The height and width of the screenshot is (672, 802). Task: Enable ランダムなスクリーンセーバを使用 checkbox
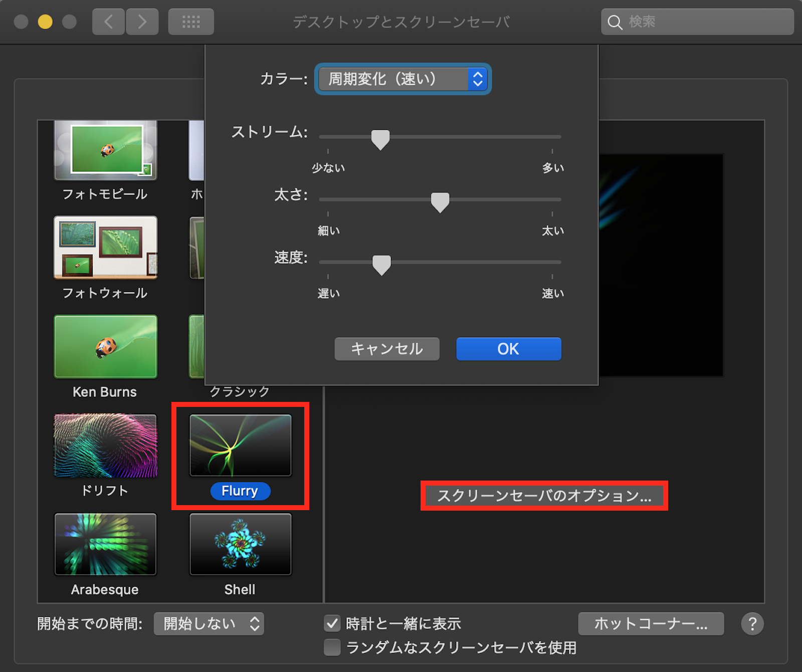coord(332,647)
